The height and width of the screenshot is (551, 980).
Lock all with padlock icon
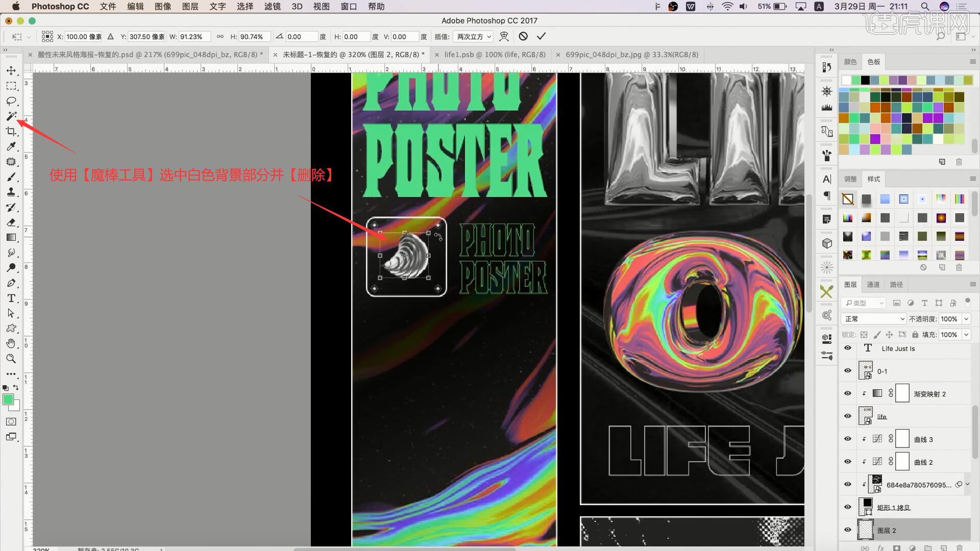click(915, 335)
